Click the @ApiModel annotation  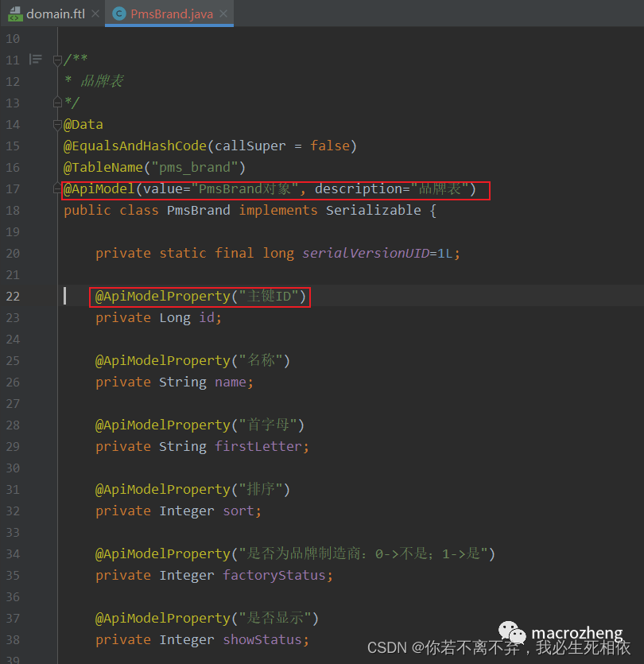99,189
